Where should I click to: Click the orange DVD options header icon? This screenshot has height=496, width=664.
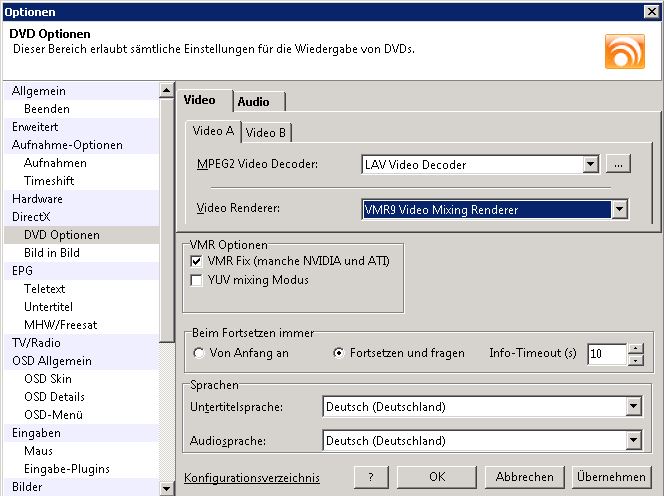point(624,50)
